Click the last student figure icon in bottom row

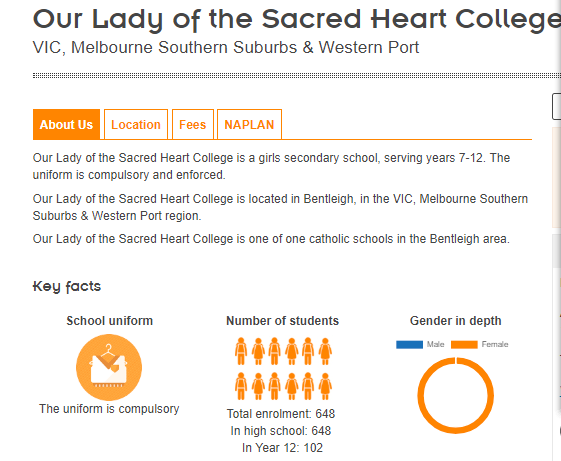coord(325,386)
